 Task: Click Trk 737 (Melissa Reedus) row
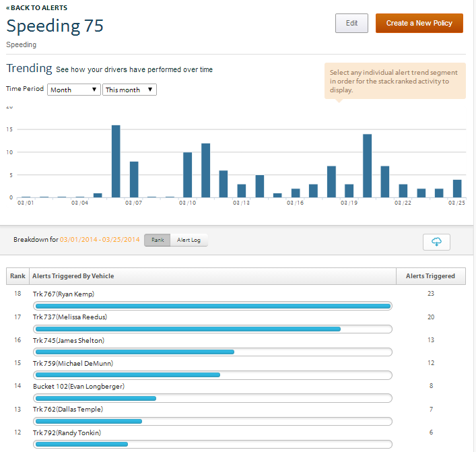pyautogui.click(x=70, y=317)
